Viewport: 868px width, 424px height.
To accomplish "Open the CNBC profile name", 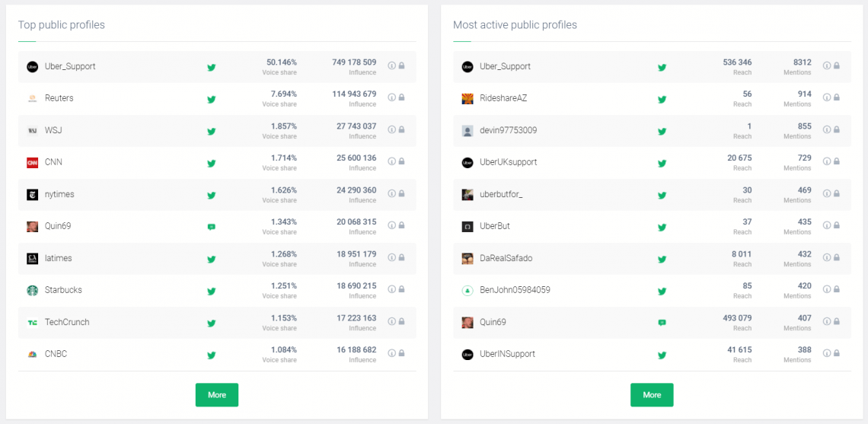I will tap(56, 354).
